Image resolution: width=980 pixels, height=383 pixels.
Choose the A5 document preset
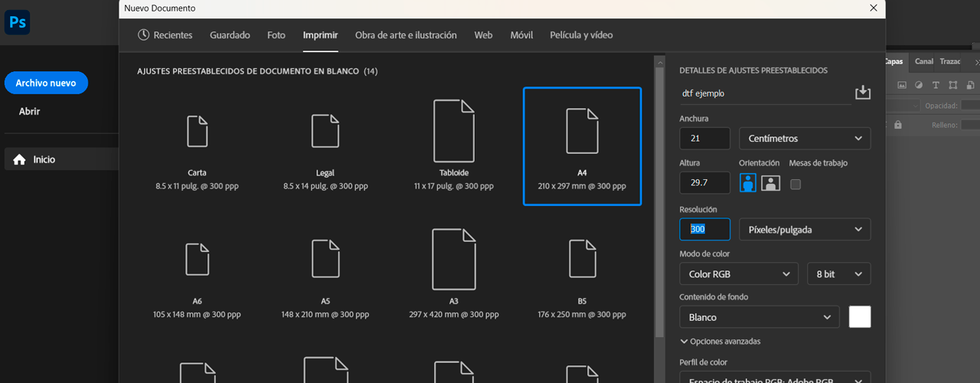tap(325, 276)
